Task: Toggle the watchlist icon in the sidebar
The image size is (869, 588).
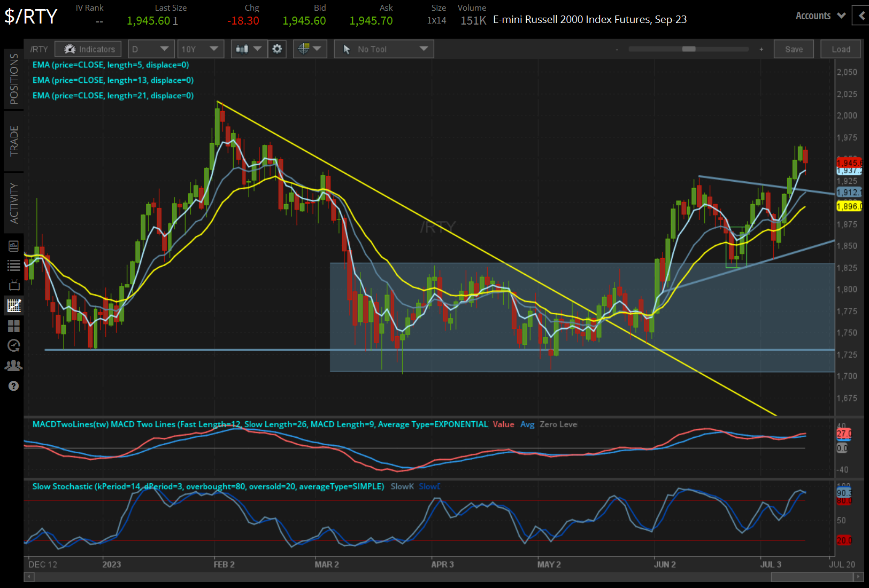Action: tap(13, 266)
